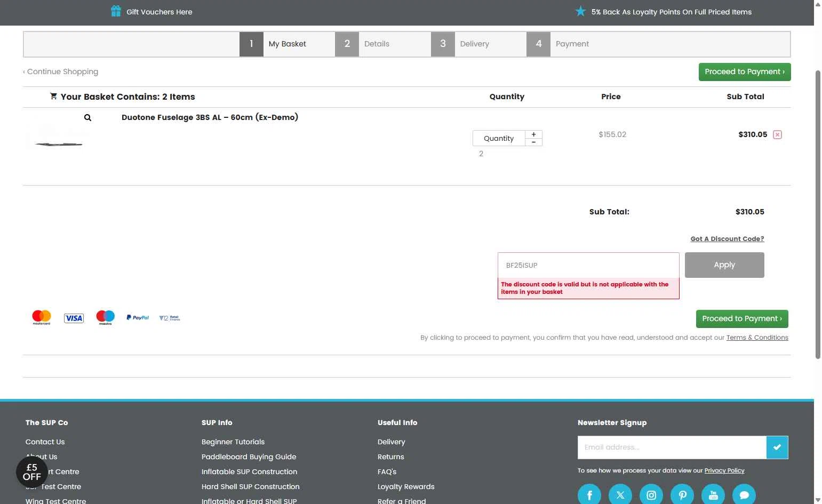Viewport: 822px width, 504px height.
Task: Open the chat bubble social icon
Action: pyautogui.click(x=744, y=495)
